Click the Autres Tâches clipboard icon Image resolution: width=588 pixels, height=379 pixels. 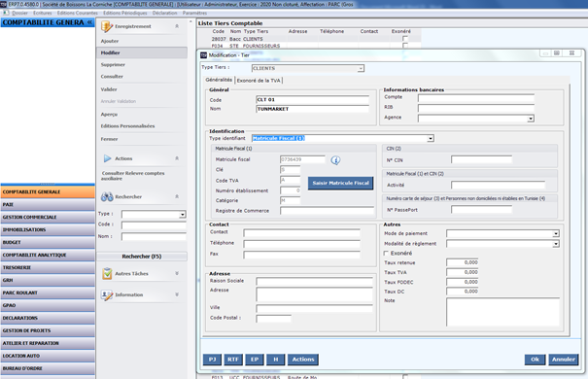[x=107, y=274]
